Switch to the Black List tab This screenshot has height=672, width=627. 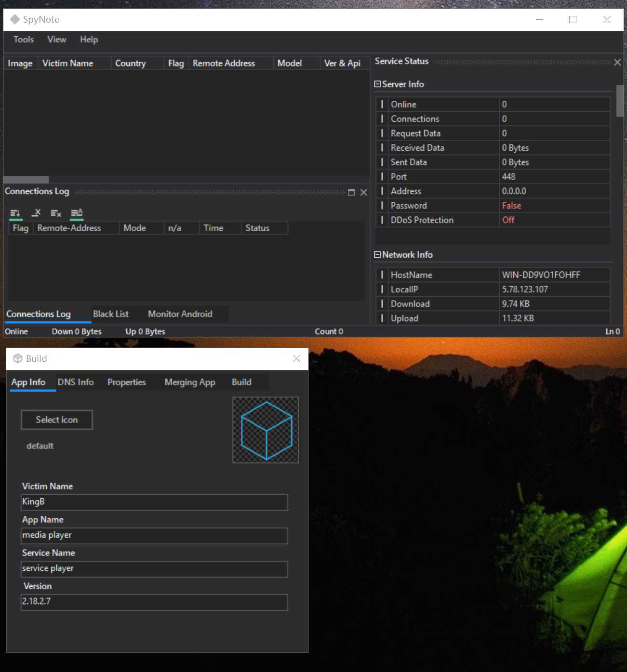[111, 314]
